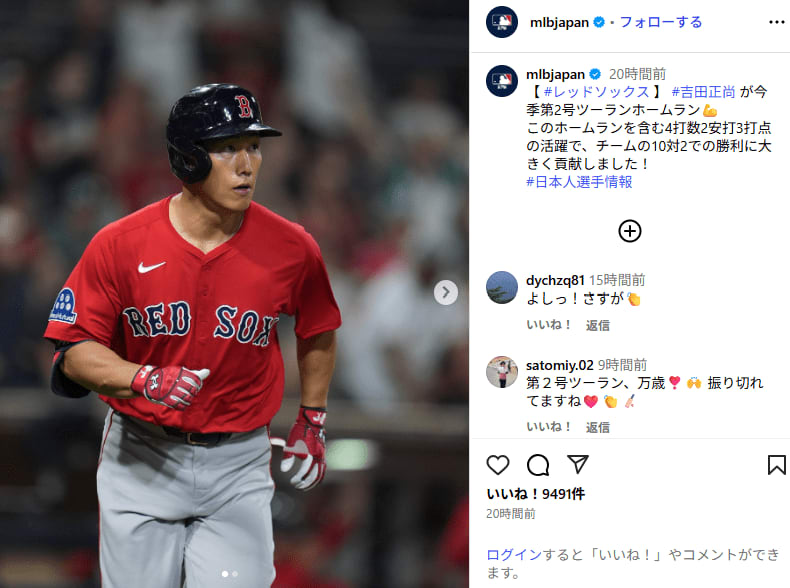Image resolution: width=790 pixels, height=588 pixels.
Task: View the いいね！9491件 likes list
Action: point(536,494)
